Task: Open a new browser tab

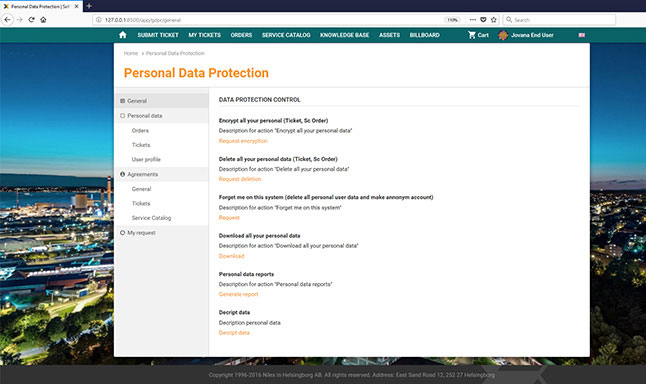Action: [89, 6]
